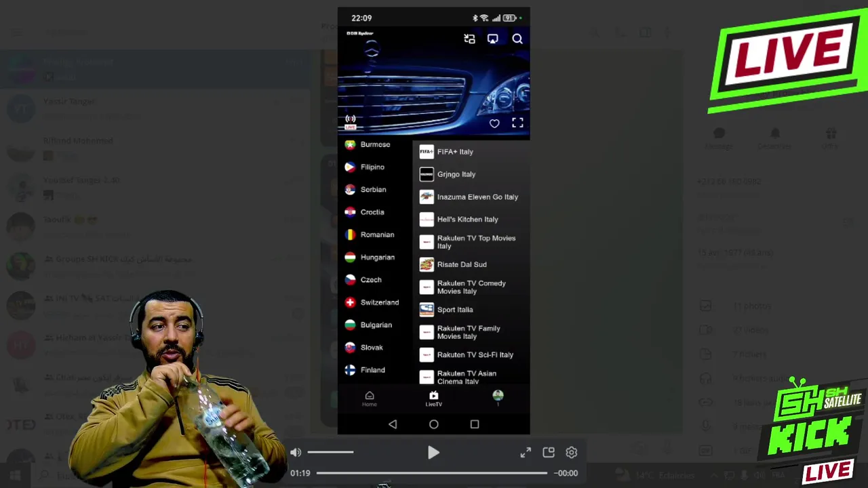Play the Risate Dal Sud channel
The image size is (868, 488).
point(471,264)
